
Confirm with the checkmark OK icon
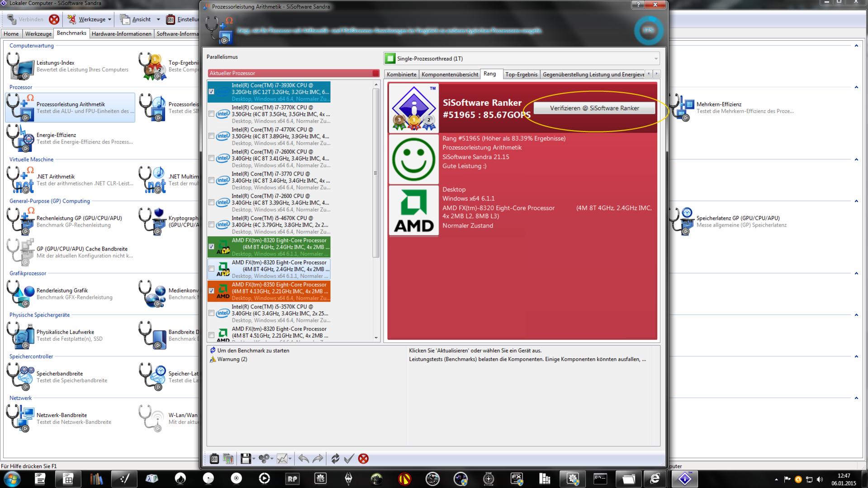click(349, 459)
